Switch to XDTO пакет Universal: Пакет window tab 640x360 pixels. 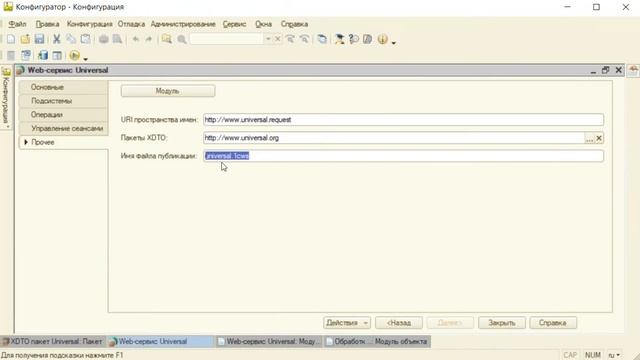pos(53,342)
